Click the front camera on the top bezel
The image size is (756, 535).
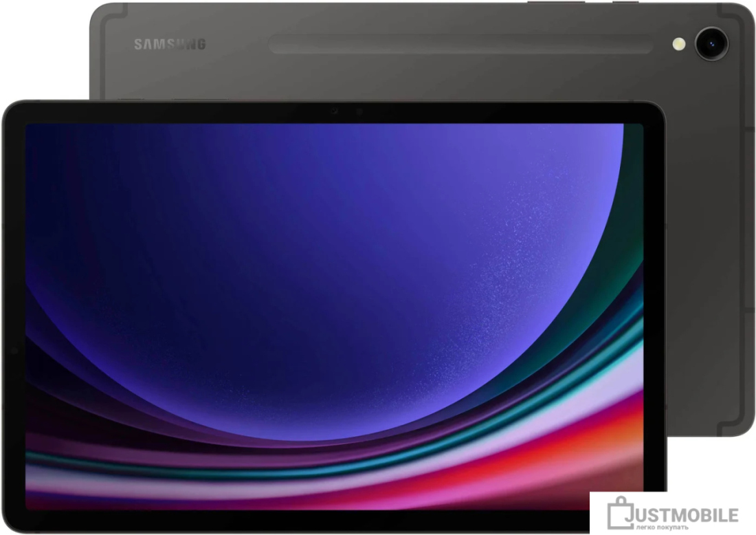359,112
